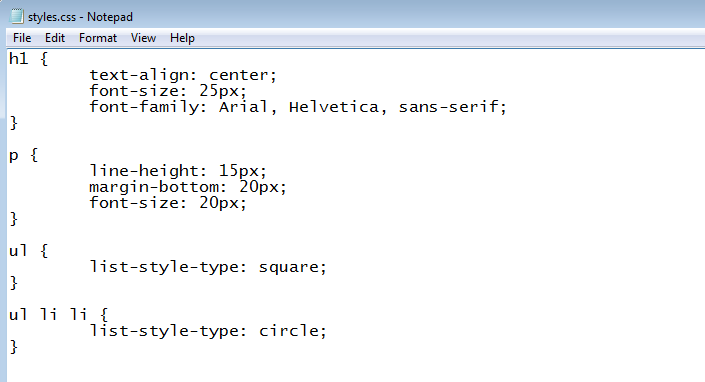Place cursor on the ul selector line

click(28, 251)
